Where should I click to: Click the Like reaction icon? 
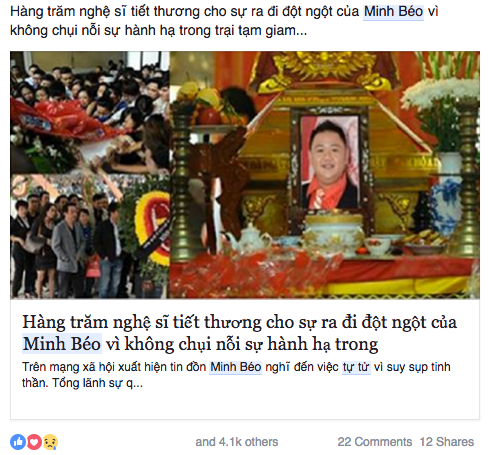point(18,442)
